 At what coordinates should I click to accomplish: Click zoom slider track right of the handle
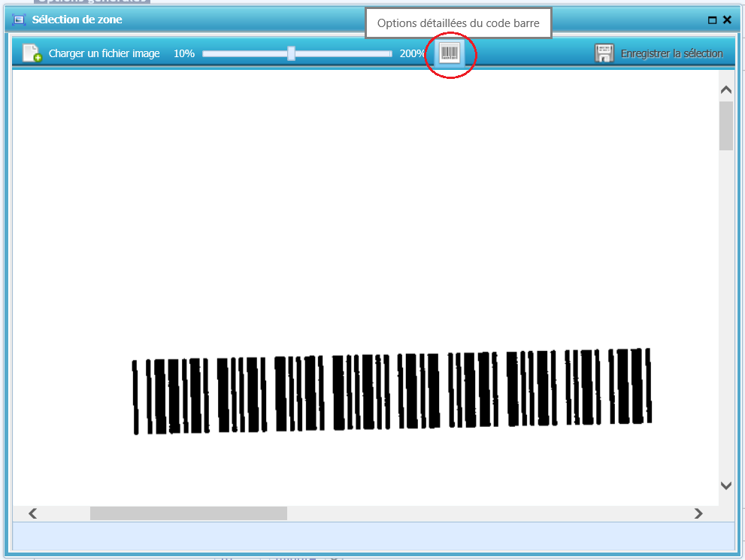point(342,53)
